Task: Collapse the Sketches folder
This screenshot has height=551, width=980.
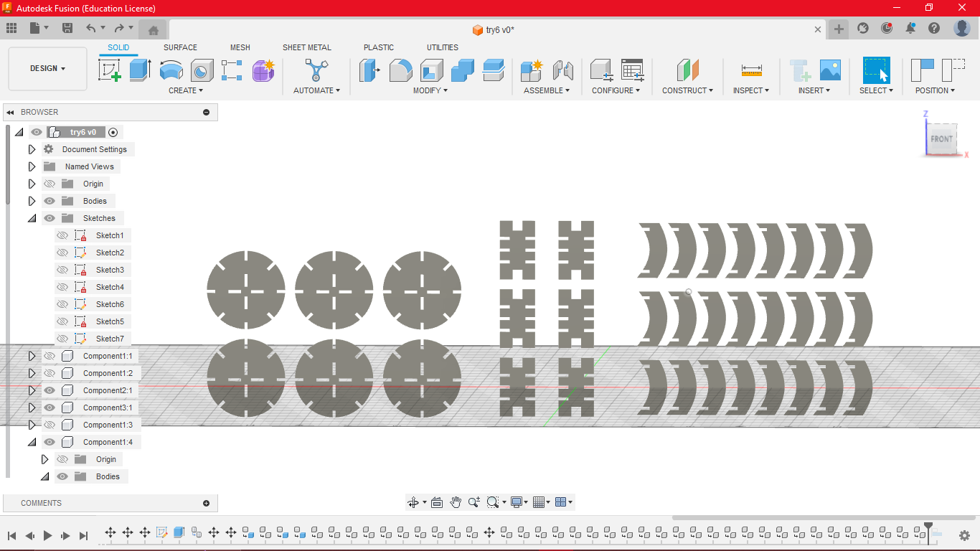Action: [x=32, y=218]
